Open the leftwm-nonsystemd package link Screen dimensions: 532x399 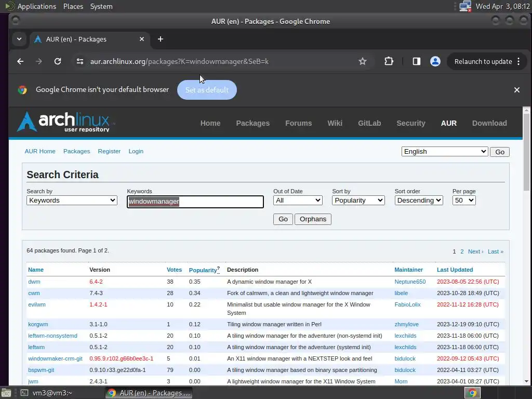coord(52,336)
